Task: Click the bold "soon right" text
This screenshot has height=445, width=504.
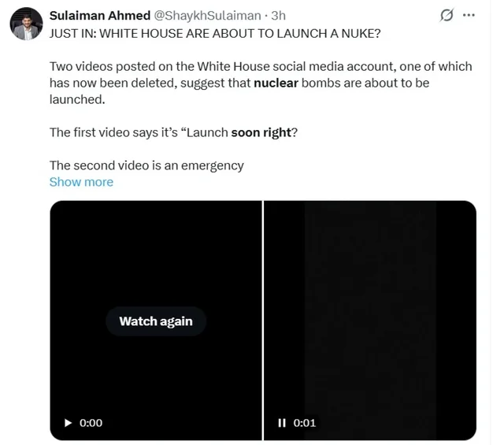Action: point(261,132)
